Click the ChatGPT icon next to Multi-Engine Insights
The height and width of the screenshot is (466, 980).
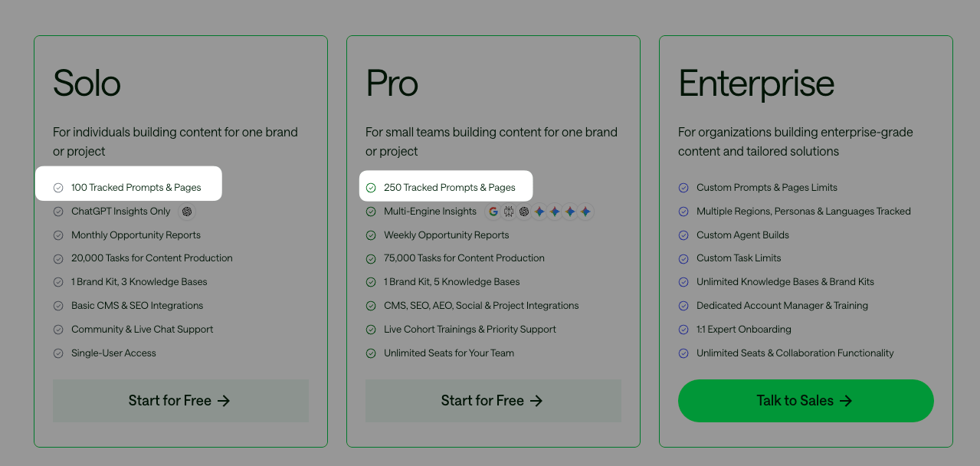click(x=524, y=212)
